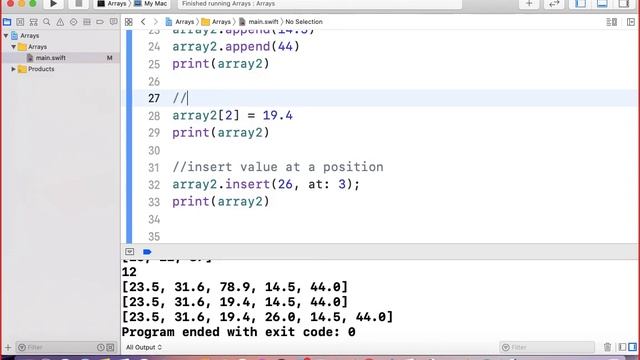Screen dimensions: 640x360
Task: Select the Arrays project row
Action: click(60, 36)
